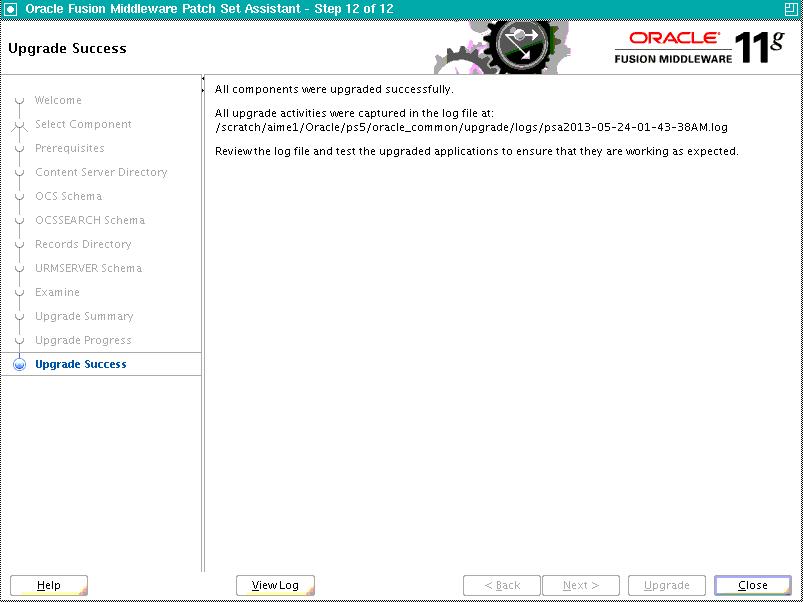The width and height of the screenshot is (803, 602).
Task: Select the Examine step
Action: pos(57,293)
